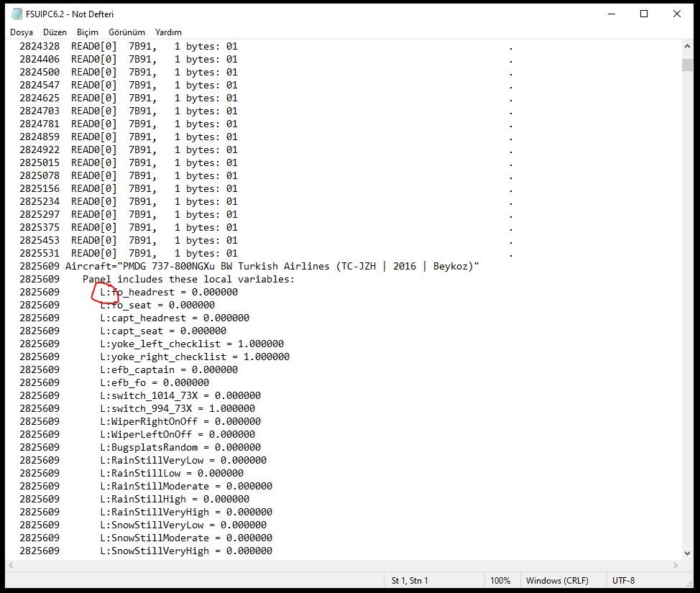Click 'Panel includes these local variables' line
The image size is (700, 593).
click(x=157, y=279)
